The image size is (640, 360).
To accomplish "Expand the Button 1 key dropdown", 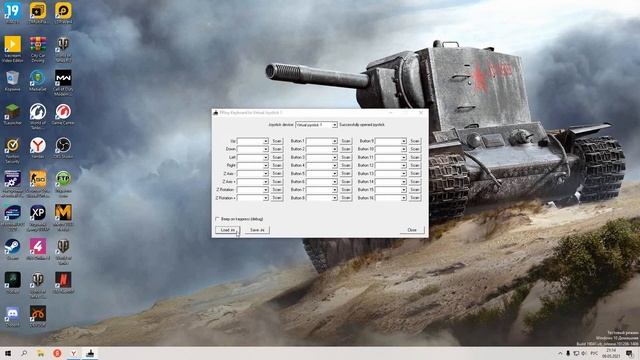I will 322,141.
